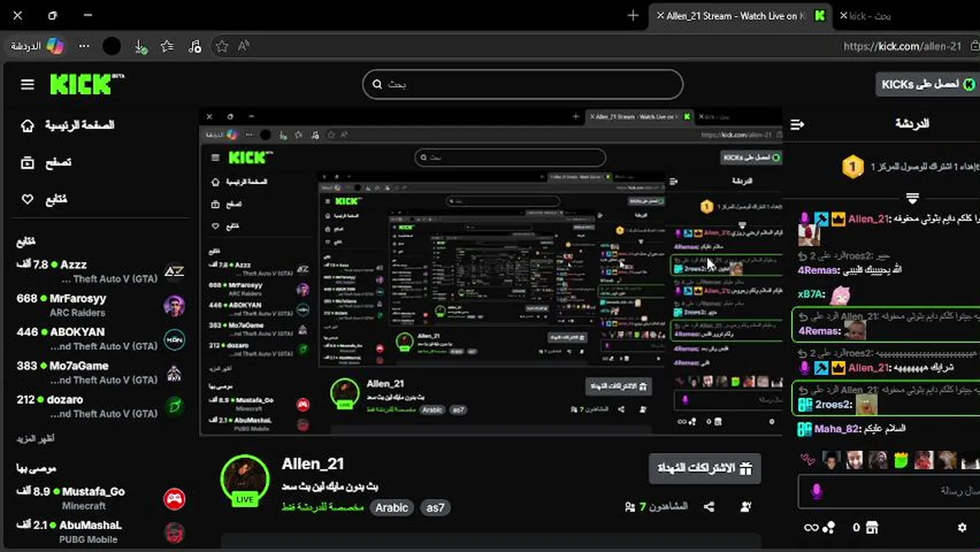980x552 pixels.
Task: Open the Allen_21 channel name link
Action: coord(313,464)
